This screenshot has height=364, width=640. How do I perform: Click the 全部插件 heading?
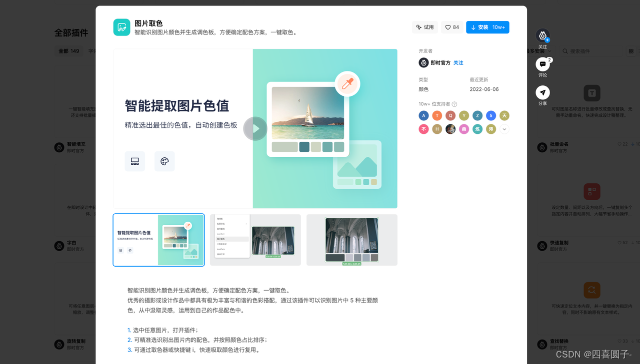click(71, 33)
